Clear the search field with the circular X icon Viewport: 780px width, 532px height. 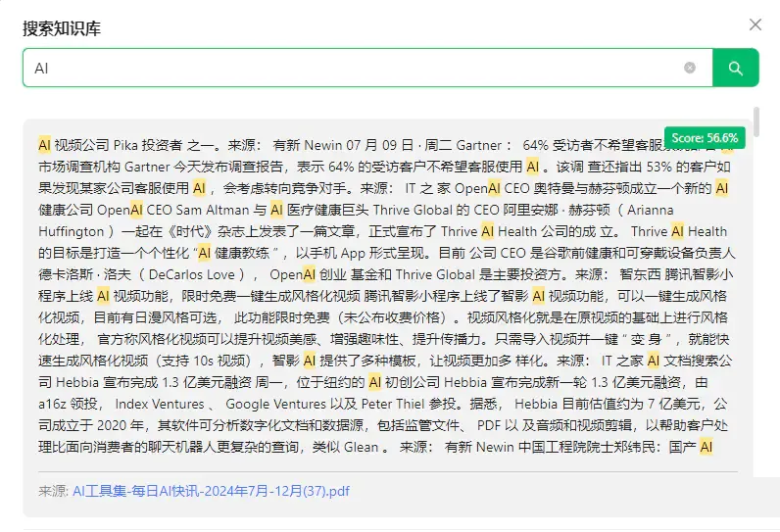(690, 68)
